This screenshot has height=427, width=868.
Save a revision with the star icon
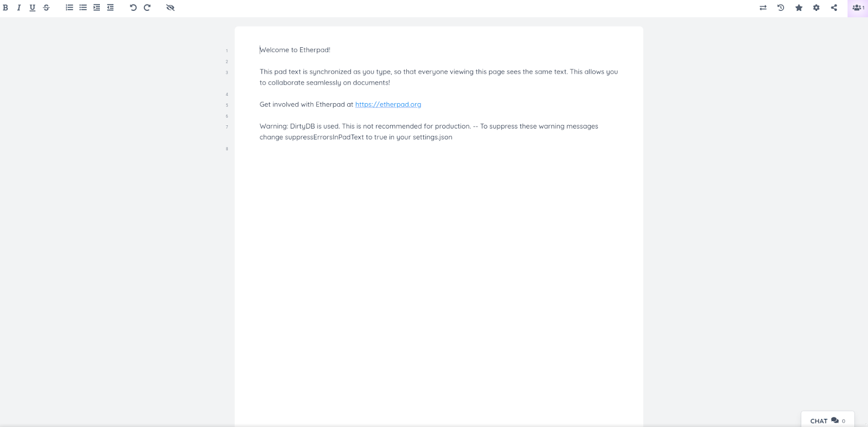click(x=799, y=8)
